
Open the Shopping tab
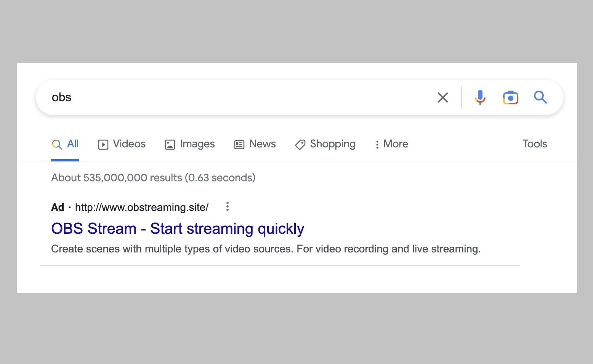click(x=325, y=144)
